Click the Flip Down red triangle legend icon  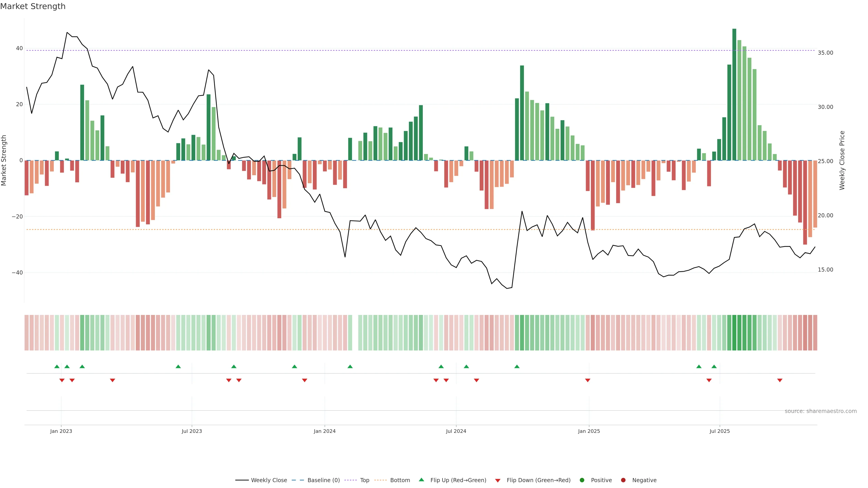point(498,481)
